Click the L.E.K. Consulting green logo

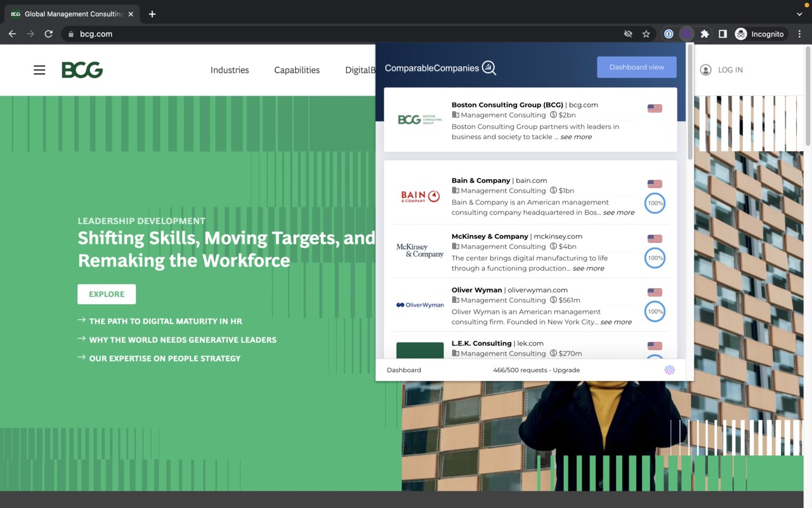tap(420, 351)
